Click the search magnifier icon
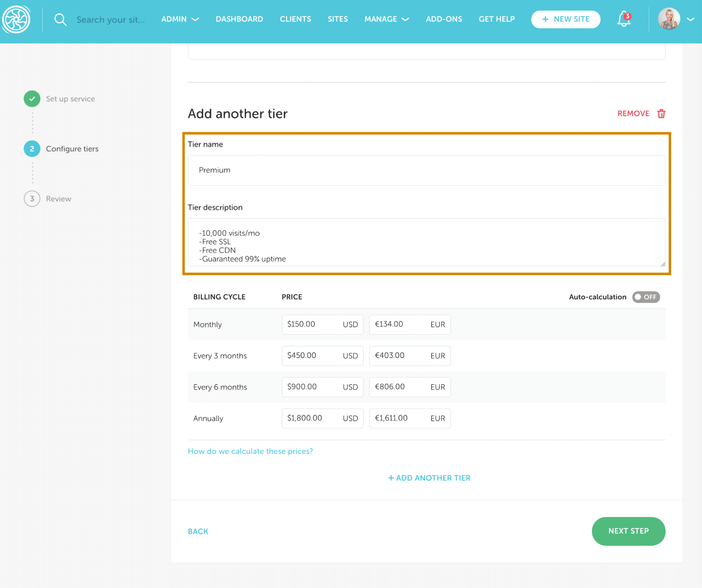Screen dimensions: 702x588 coord(60,20)
